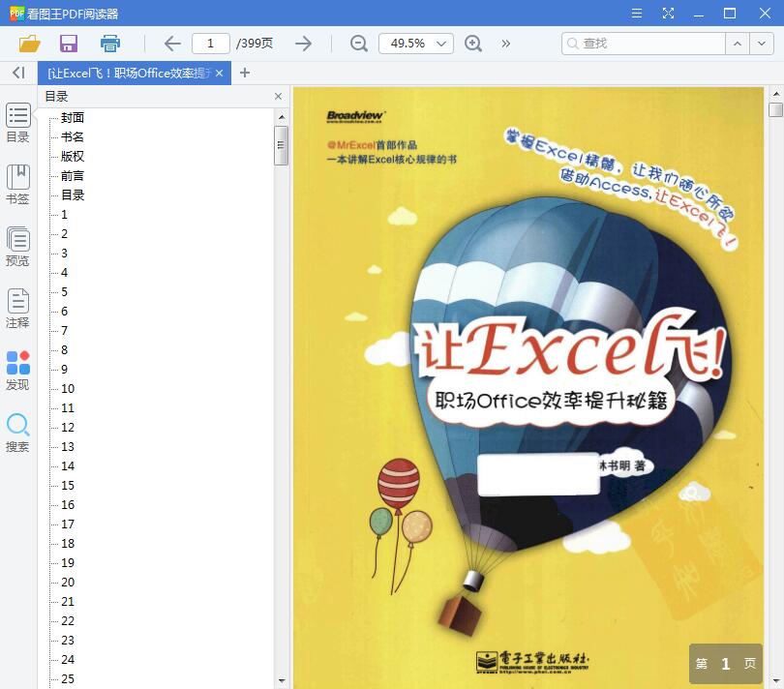784x689 pixels.
Task: Open the 目录 sidebar panel
Action: [18, 123]
